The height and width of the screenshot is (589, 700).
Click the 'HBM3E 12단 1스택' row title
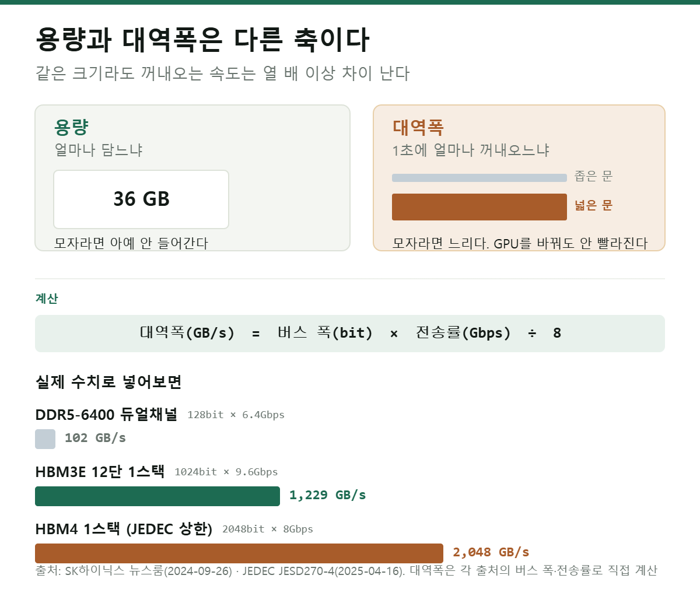[x=100, y=472]
